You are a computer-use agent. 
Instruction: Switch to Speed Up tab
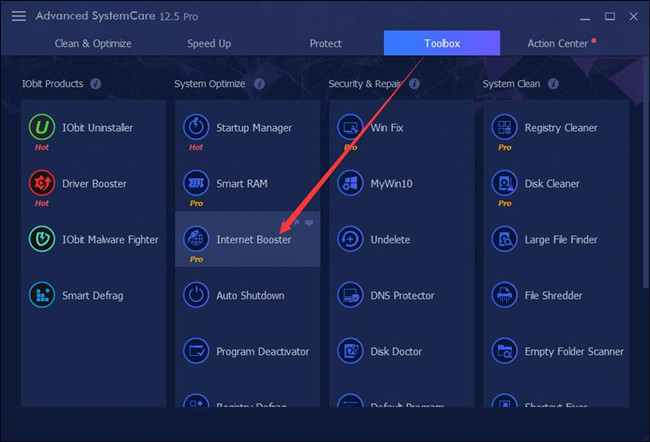[209, 44]
